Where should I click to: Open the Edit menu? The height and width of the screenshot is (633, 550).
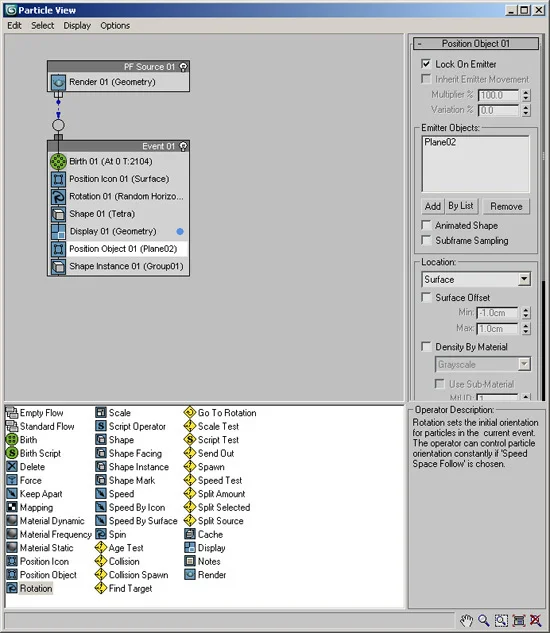pyautogui.click(x=14, y=26)
